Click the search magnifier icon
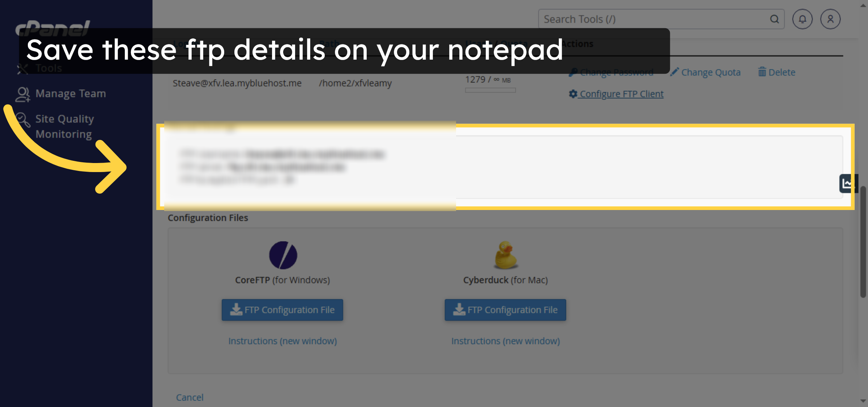The image size is (868, 407). tap(774, 19)
